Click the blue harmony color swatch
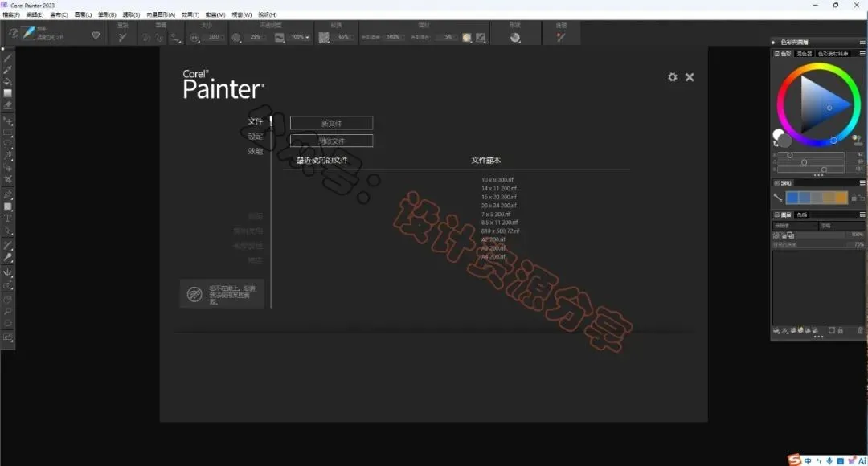 (792, 198)
